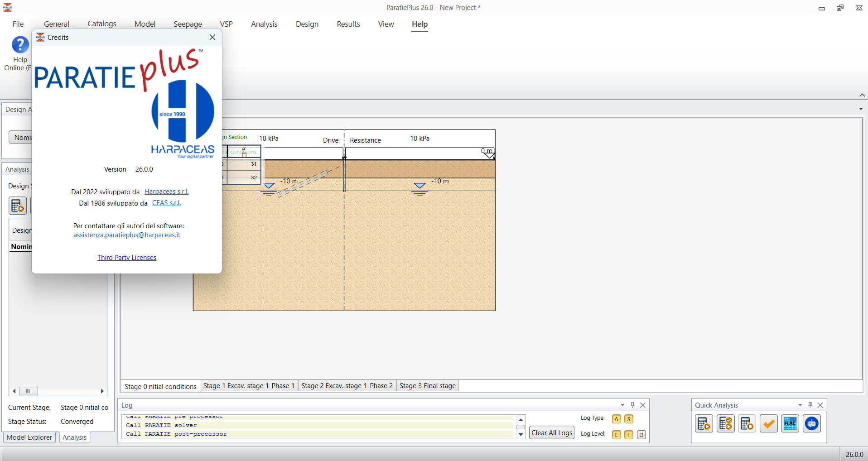Pin the Log panel
This screenshot has width=868, height=461.
pyautogui.click(x=632, y=405)
